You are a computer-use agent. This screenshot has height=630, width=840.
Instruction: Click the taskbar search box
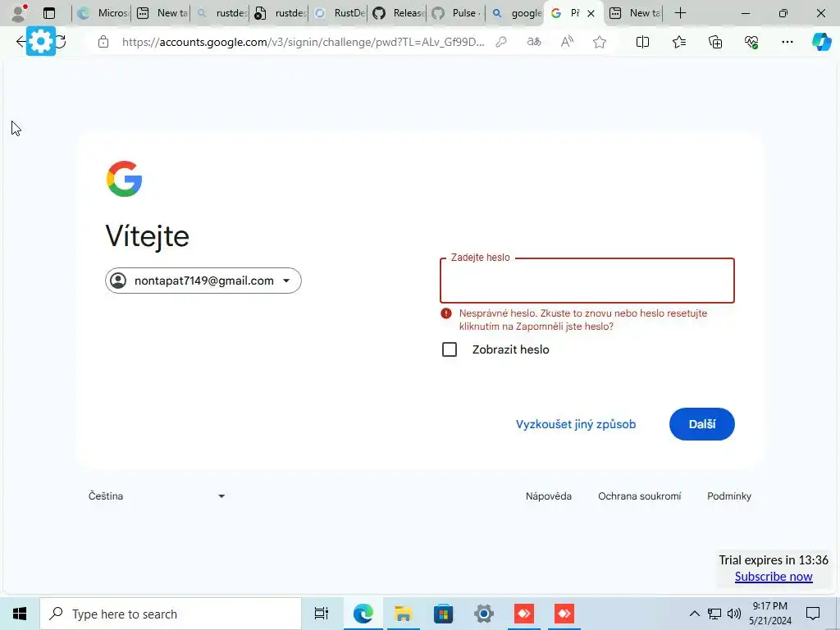click(x=171, y=614)
